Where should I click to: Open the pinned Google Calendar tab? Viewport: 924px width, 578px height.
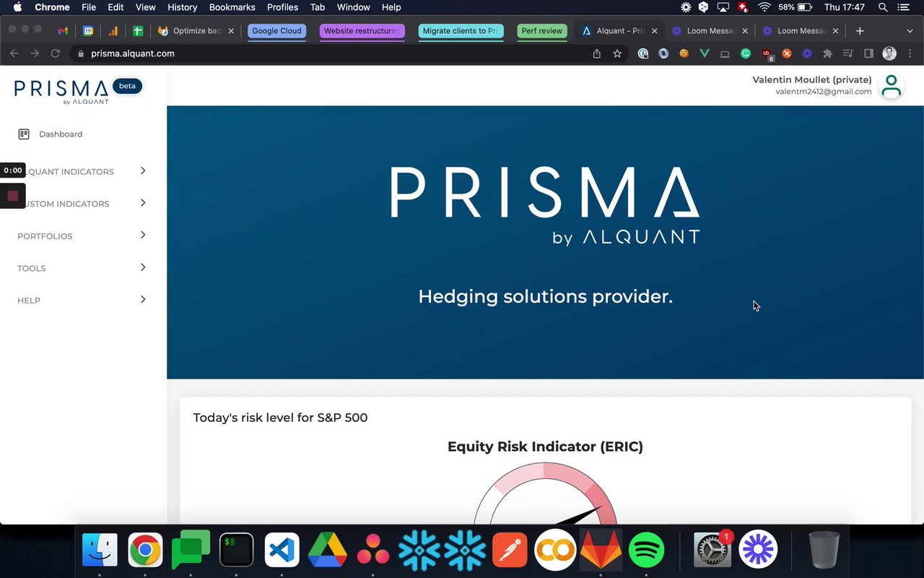point(88,31)
